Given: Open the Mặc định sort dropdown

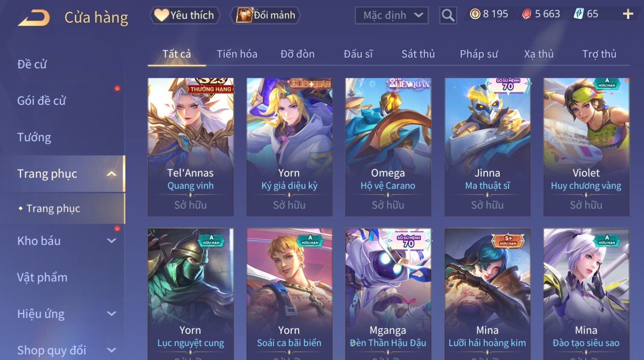Looking at the screenshot, I should coord(392,15).
